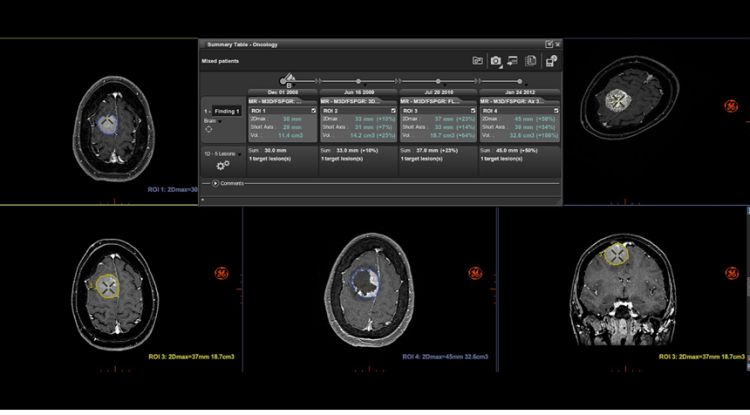Click 'ROI 4: 2Dmax=45mm 32.6cm3' annotation

[x=445, y=357]
